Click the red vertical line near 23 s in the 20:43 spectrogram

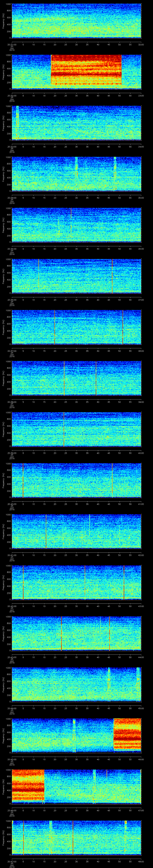tap(61, 633)
